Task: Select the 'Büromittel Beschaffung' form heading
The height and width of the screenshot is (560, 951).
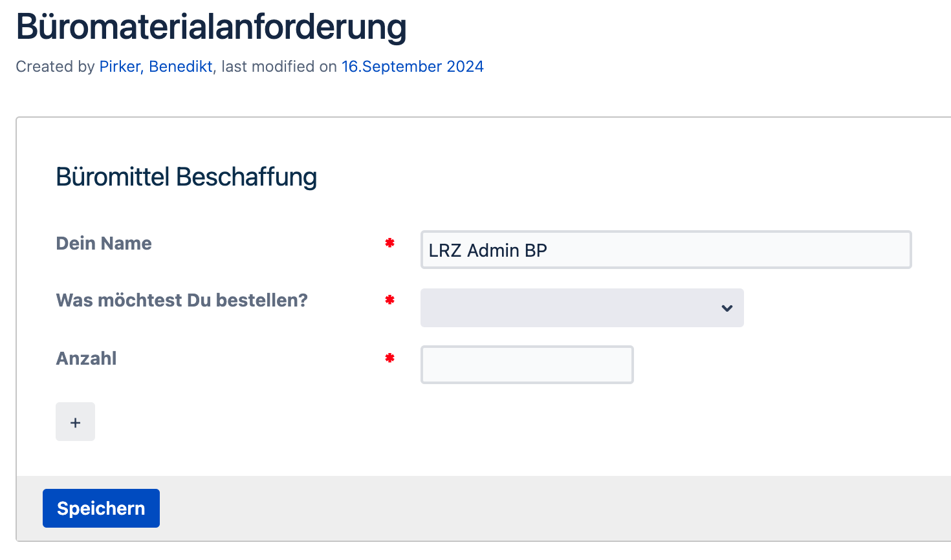Action: click(x=186, y=177)
